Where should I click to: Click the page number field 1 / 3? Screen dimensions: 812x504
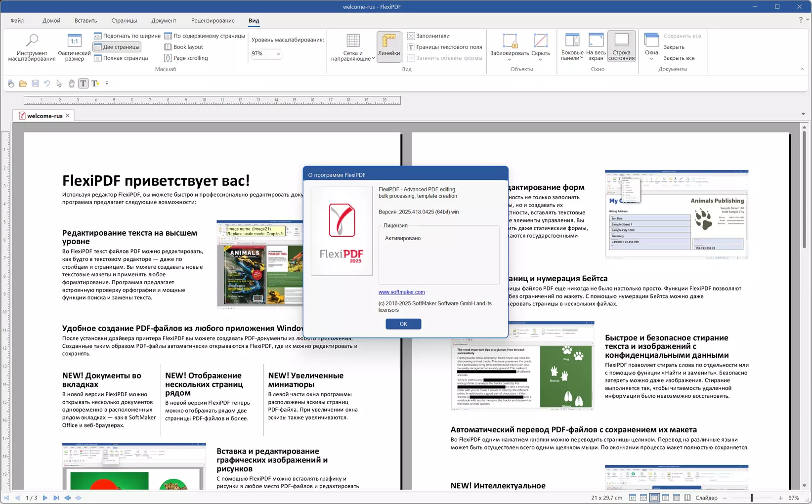(x=32, y=498)
